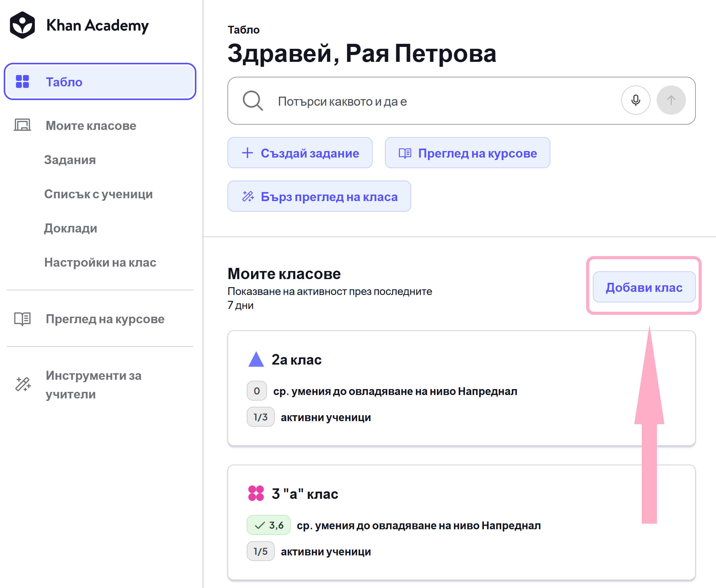Click the Табло dashboard grid icon
The image size is (716, 588).
click(22, 82)
